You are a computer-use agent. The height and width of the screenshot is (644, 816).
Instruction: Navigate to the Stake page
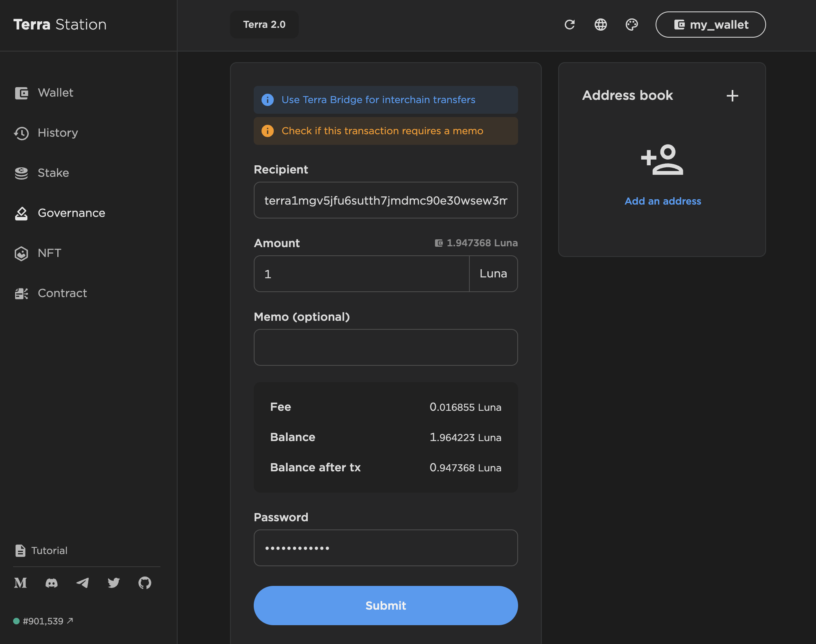(x=53, y=173)
